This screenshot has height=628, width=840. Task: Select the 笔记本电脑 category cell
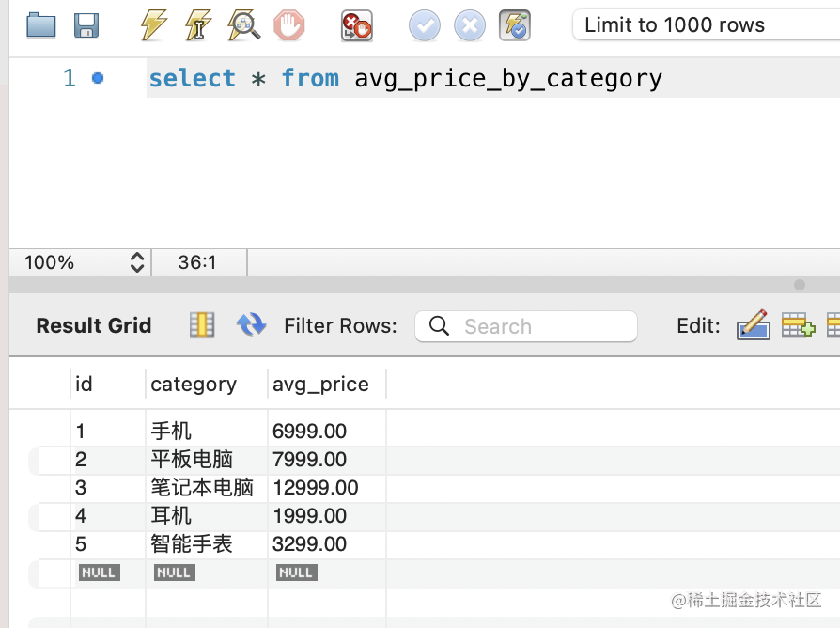coord(202,488)
